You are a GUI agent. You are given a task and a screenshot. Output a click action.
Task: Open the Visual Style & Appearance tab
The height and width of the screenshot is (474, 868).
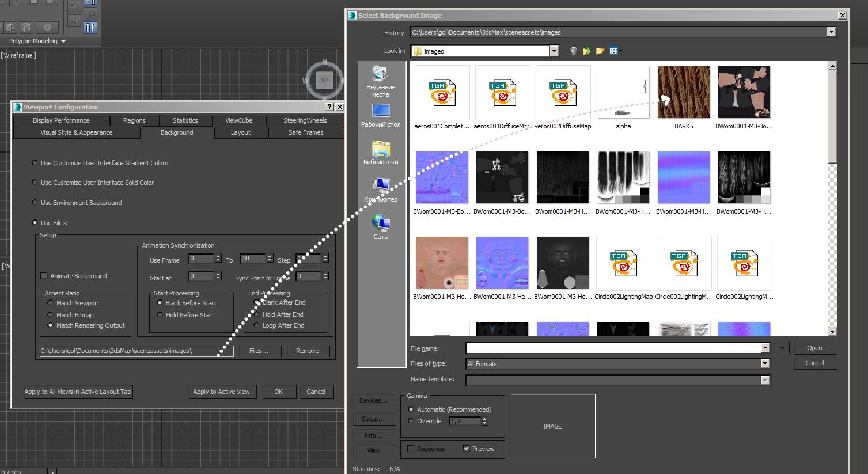(77, 132)
